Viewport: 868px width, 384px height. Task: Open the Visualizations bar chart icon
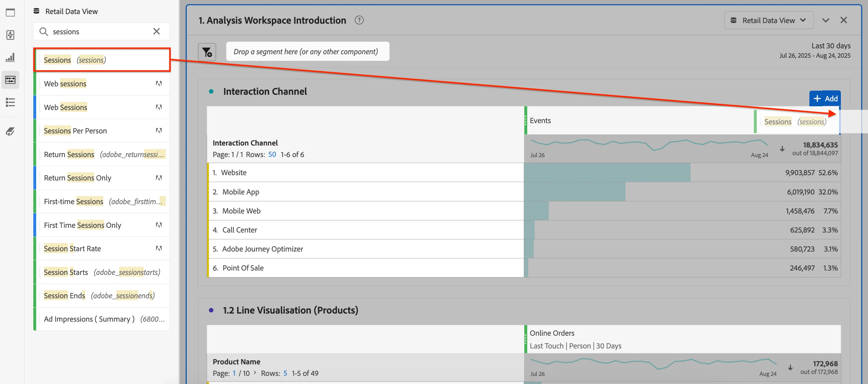tap(11, 57)
